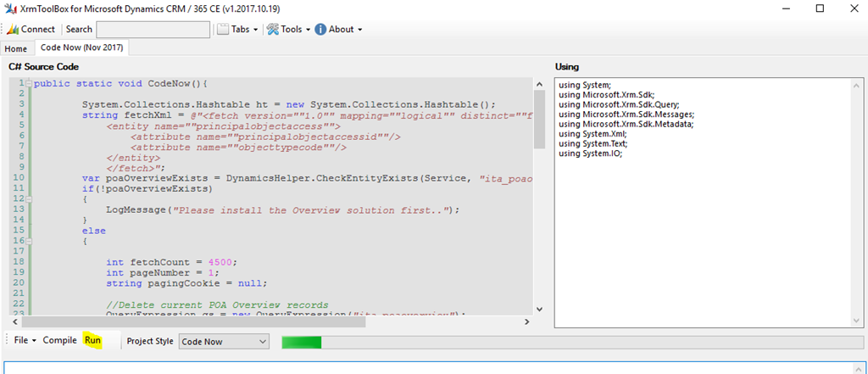Click the attribute objecttypecode code line
868x374 pixels.
point(238,147)
